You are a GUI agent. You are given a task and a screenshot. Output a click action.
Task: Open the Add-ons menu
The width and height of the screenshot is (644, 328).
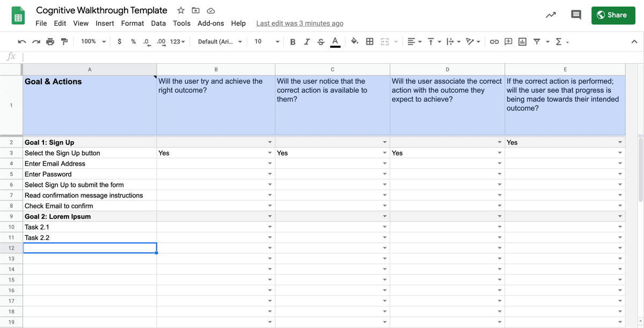(x=210, y=24)
